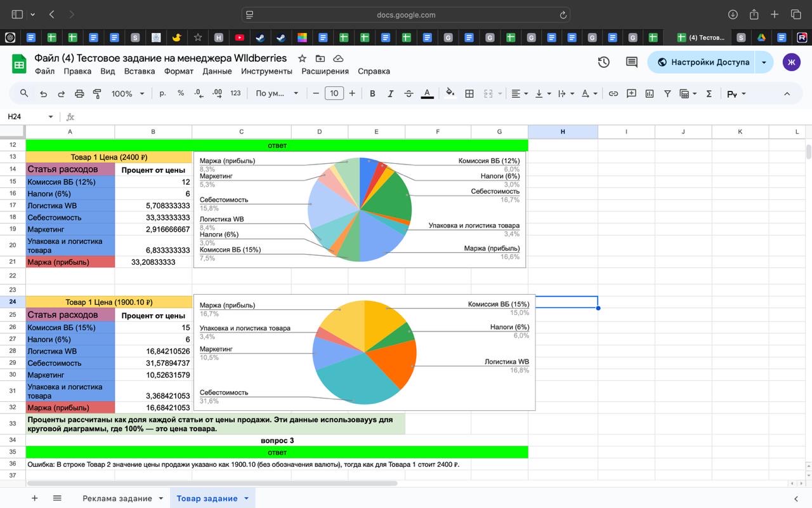Decrease font size with the minus button
Viewport: 812px width, 508px height.
tap(316, 93)
